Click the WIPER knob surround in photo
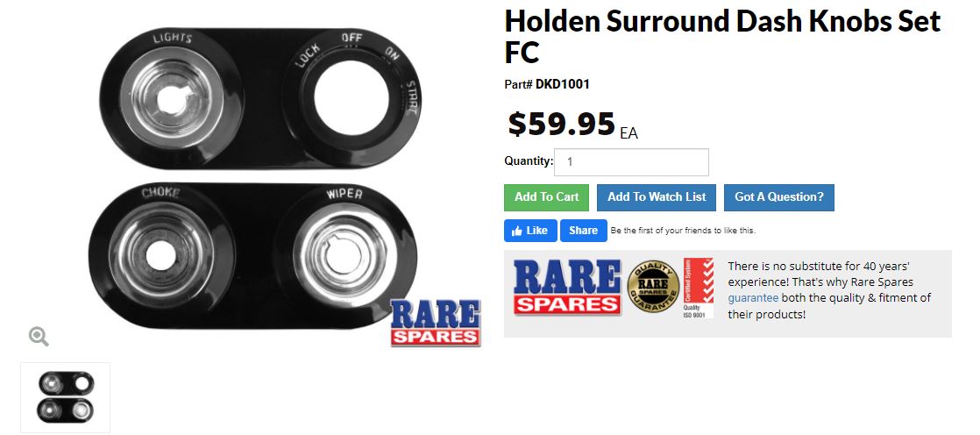Screen dimensions: 980x435 pyautogui.click(x=343, y=257)
